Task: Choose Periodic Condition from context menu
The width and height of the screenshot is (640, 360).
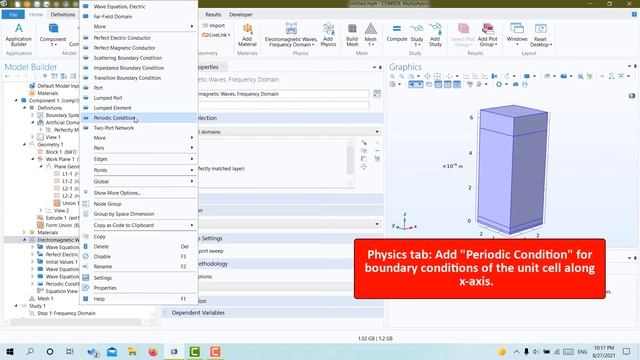Action: (139, 118)
